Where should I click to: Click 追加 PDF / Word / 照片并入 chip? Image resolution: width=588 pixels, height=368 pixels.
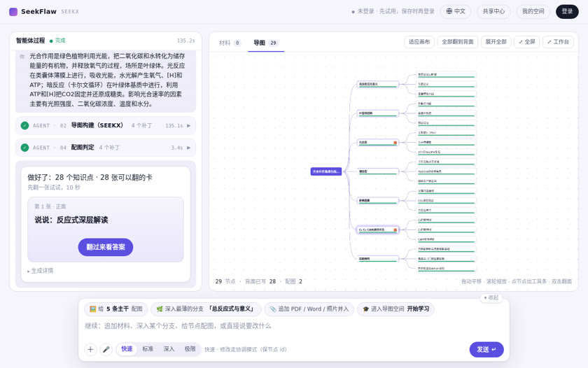click(x=309, y=309)
